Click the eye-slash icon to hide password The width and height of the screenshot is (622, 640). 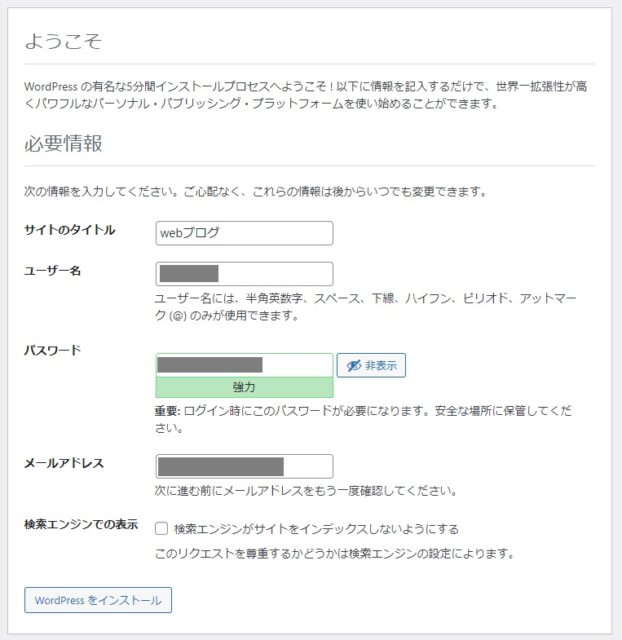[x=353, y=366]
